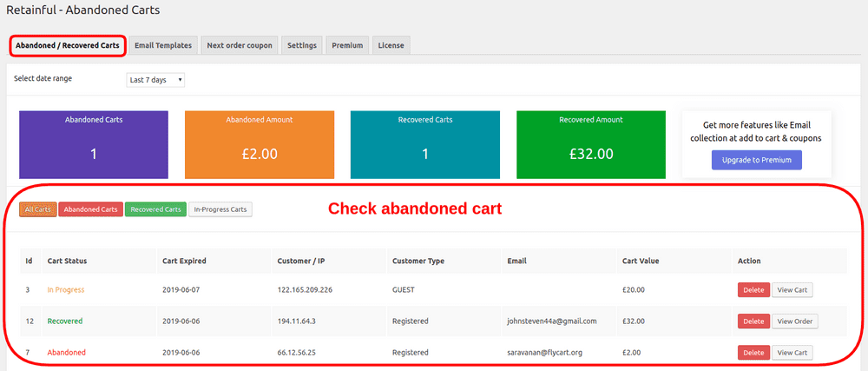Click the Select date range label

pos(43,78)
